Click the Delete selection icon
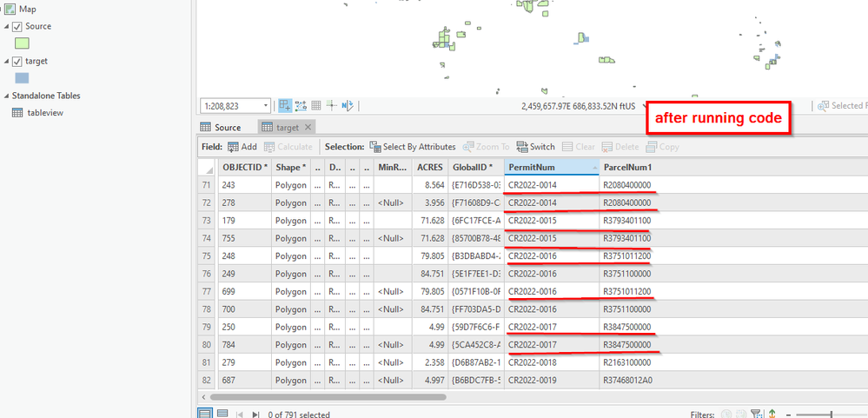 [x=606, y=147]
